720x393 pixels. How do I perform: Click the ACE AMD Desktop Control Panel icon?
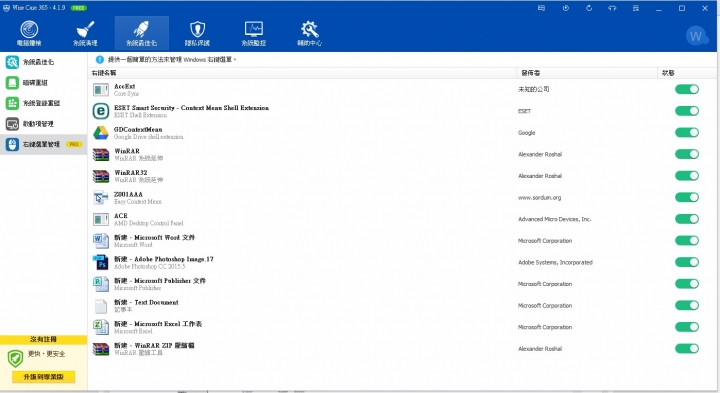101,219
